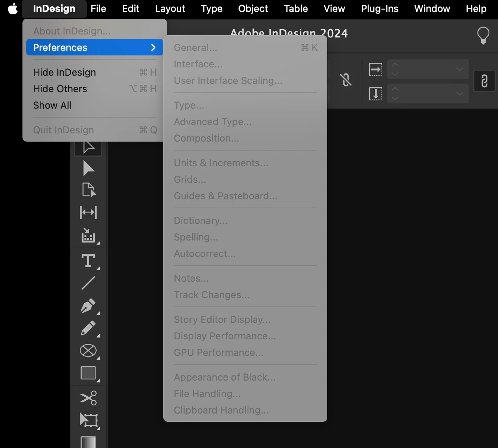
Task: Click the horizontal offset arrow icon
Action: click(x=376, y=70)
